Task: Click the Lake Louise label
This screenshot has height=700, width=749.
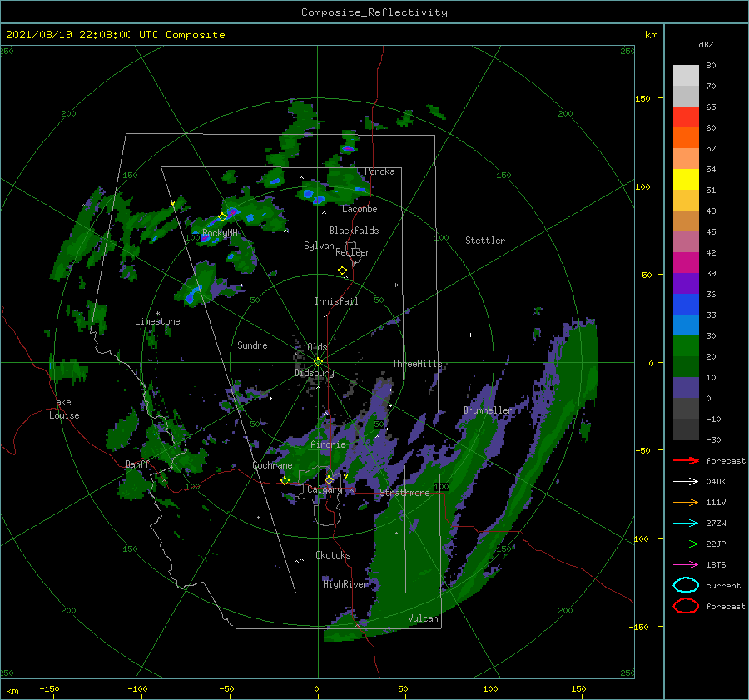Action: (x=64, y=409)
